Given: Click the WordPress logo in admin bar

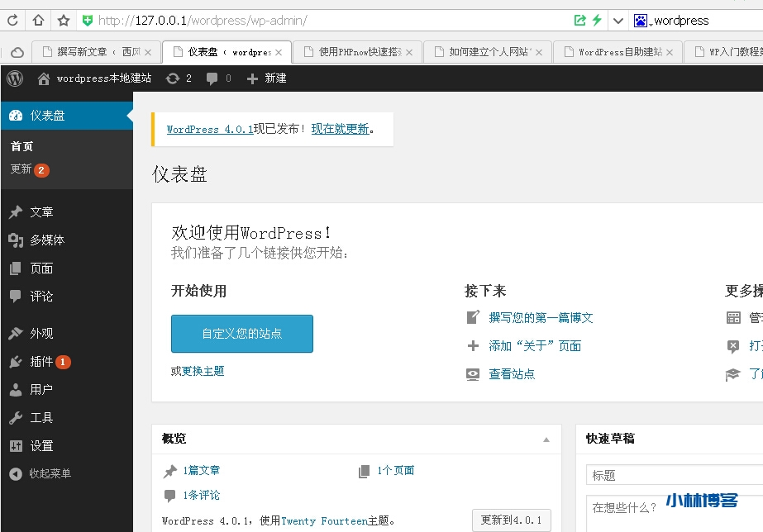Looking at the screenshot, I should click(x=15, y=78).
